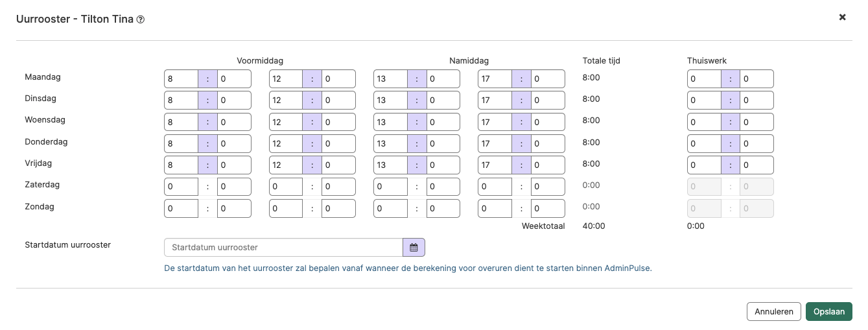Image resolution: width=868 pixels, height=330 pixels.
Task: Click Maandag afternoon start hour field showing 13
Action: tap(391, 79)
